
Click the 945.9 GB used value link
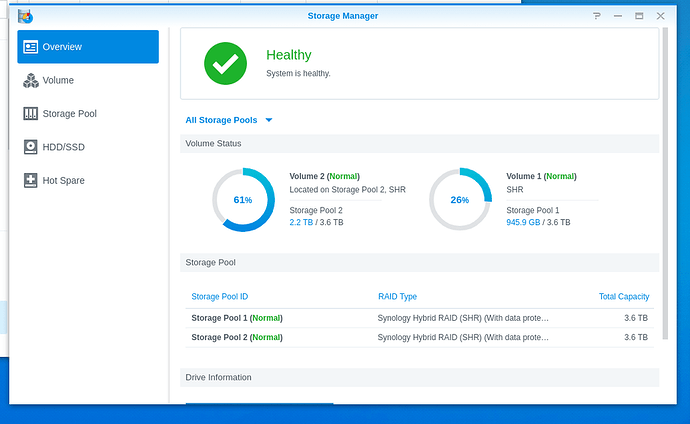[523, 222]
